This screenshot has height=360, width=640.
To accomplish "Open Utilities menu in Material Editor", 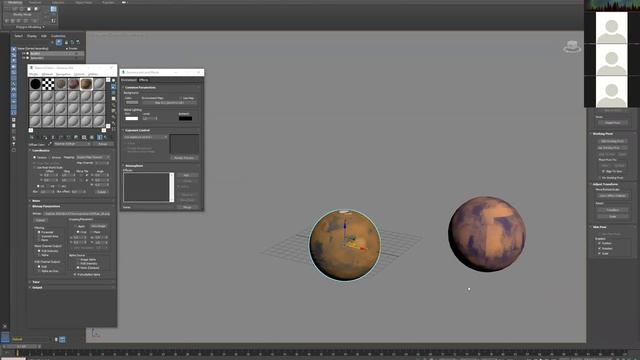I will point(93,74).
